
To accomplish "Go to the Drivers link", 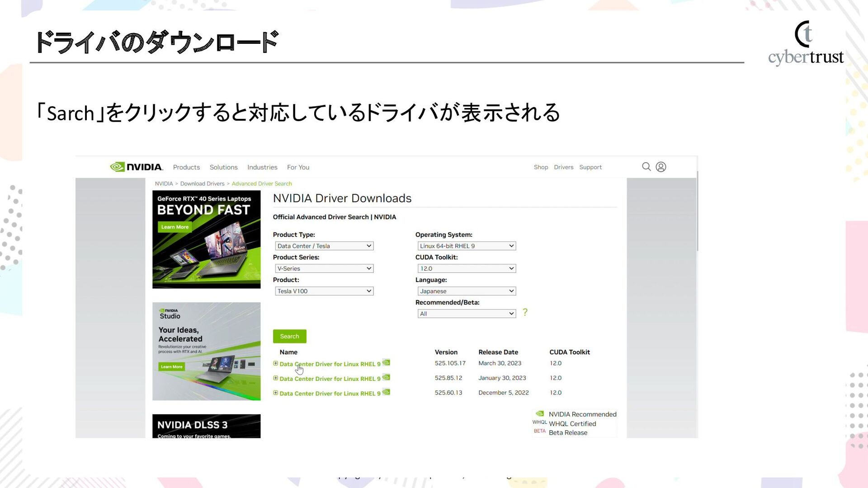I will (x=563, y=167).
